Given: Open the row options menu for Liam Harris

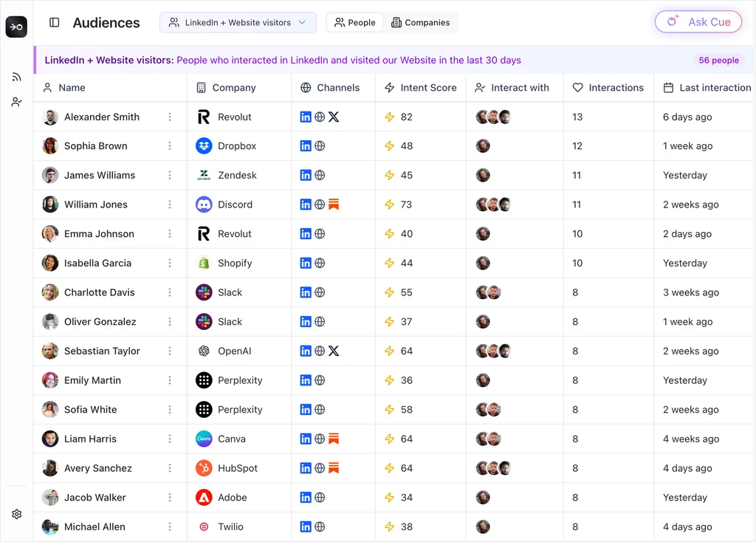Looking at the screenshot, I should click(170, 439).
